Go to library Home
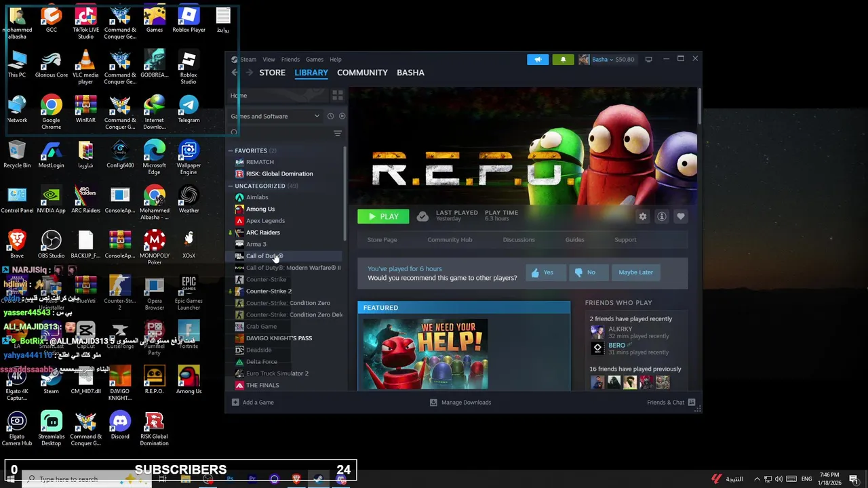 click(x=277, y=96)
